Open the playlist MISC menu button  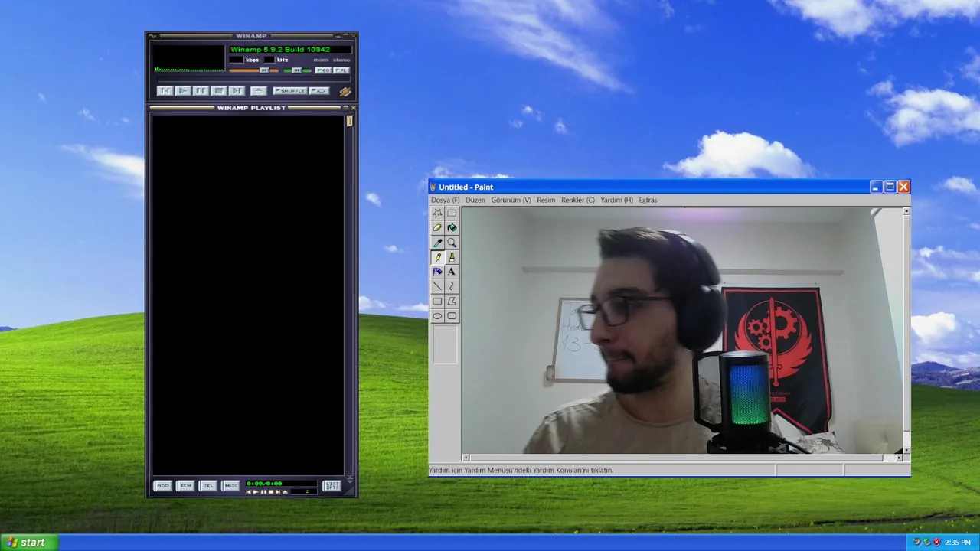[230, 486]
